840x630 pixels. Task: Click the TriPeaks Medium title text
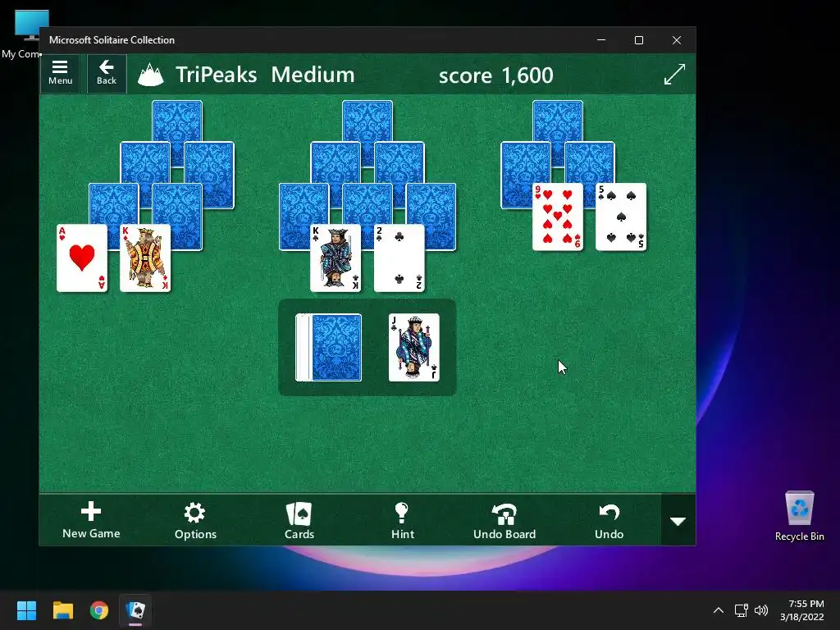(x=265, y=75)
